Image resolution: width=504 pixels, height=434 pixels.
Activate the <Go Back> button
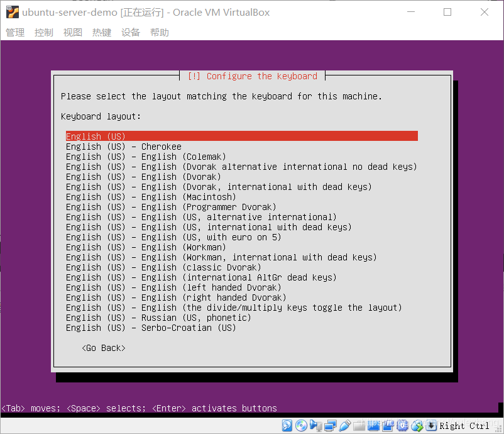pos(104,348)
